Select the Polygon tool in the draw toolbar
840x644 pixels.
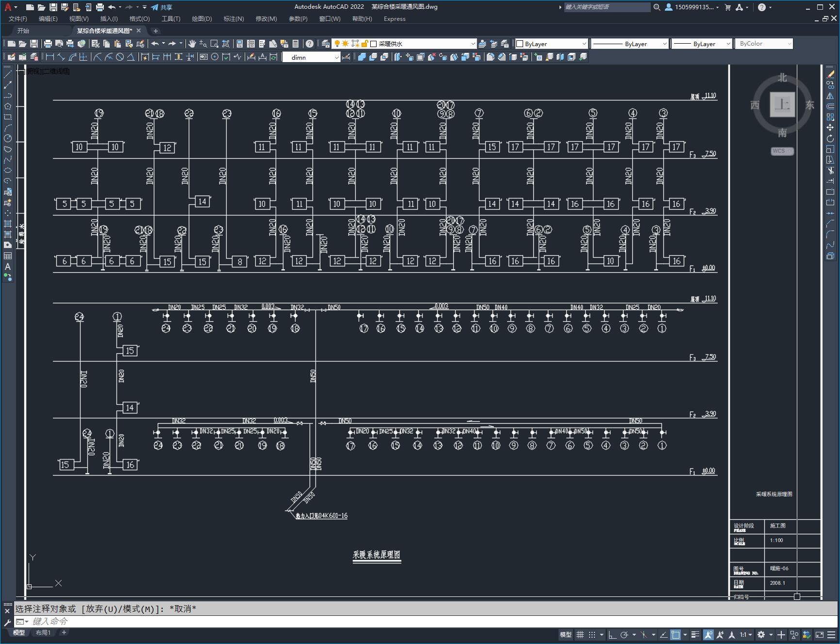(x=8, y=106)
